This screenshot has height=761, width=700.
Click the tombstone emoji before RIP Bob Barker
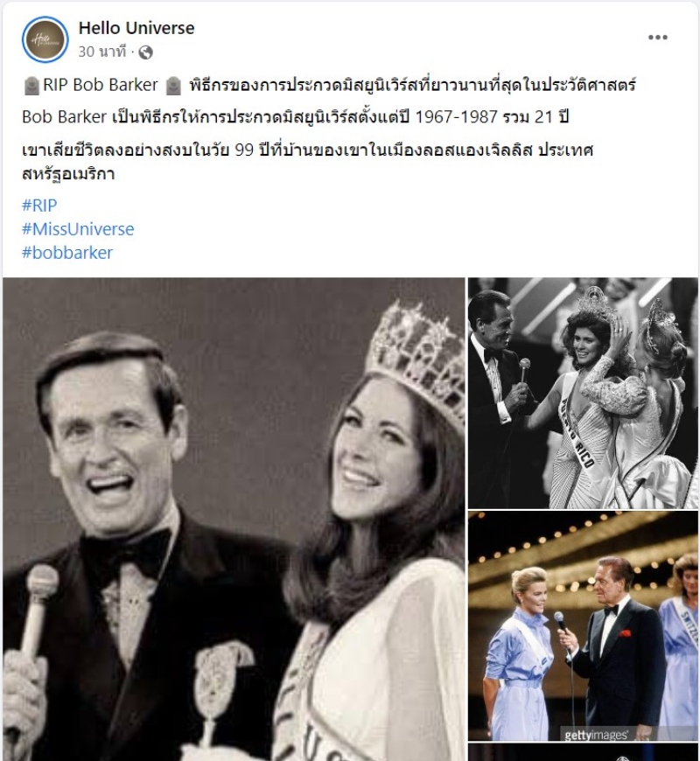(31, 86)
